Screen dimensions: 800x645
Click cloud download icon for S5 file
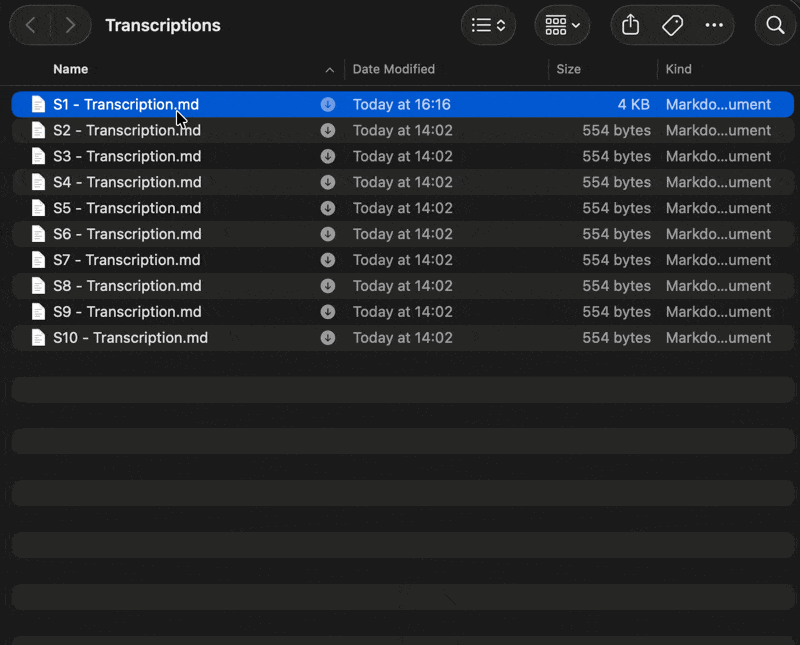click(x=327, y=209)
